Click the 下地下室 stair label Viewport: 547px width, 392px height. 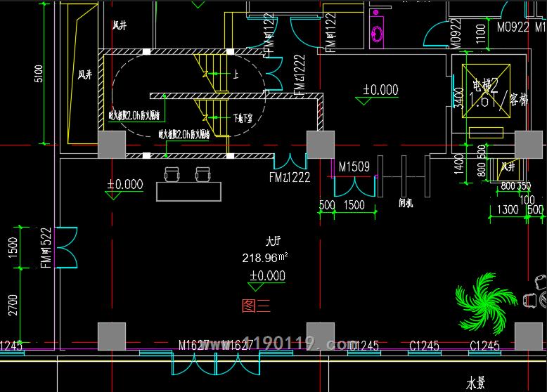(x=244, y=119)
